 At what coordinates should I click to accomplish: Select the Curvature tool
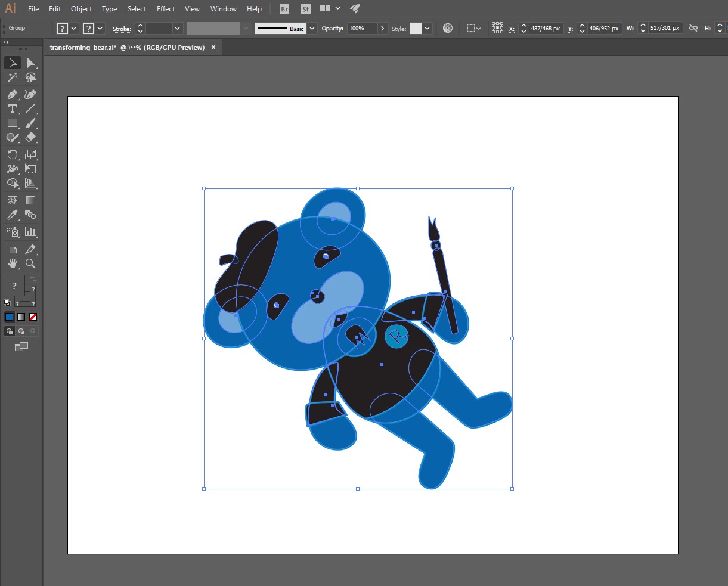[31, 94]
